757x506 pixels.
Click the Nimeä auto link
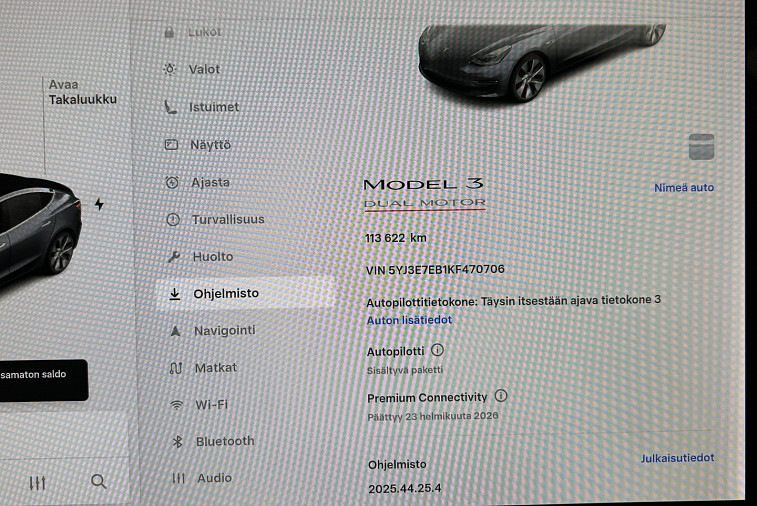click(684, 188)
